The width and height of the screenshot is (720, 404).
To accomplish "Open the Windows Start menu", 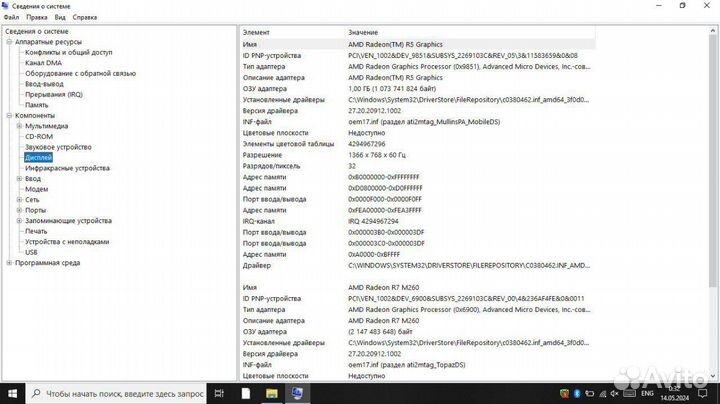I will pyautogui.click(x=11, y=393).
